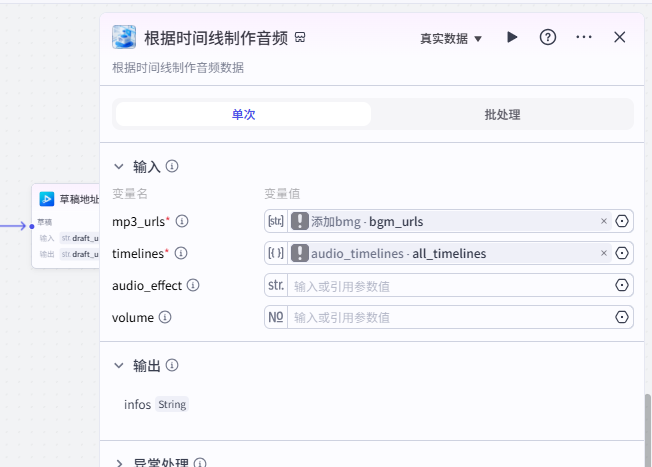
Task: Open variable picker for audio_effect
Action: (x=622, y=285)
